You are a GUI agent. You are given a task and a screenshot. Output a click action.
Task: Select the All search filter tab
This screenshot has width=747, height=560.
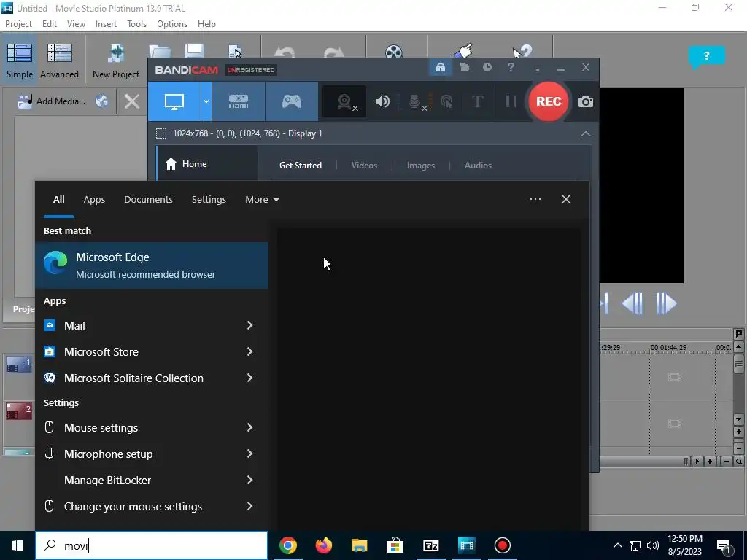pyautogui.click(x=58, y=200)
